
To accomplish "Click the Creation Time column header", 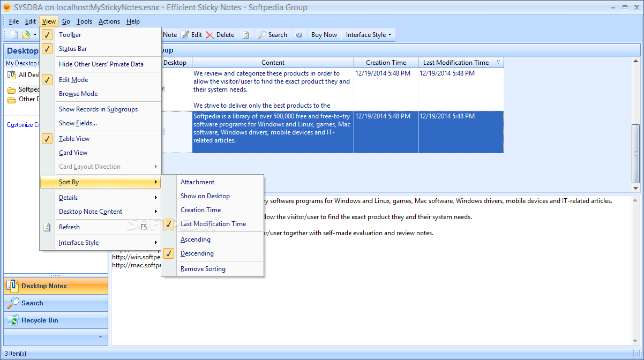I will click(x=386, y=63).
